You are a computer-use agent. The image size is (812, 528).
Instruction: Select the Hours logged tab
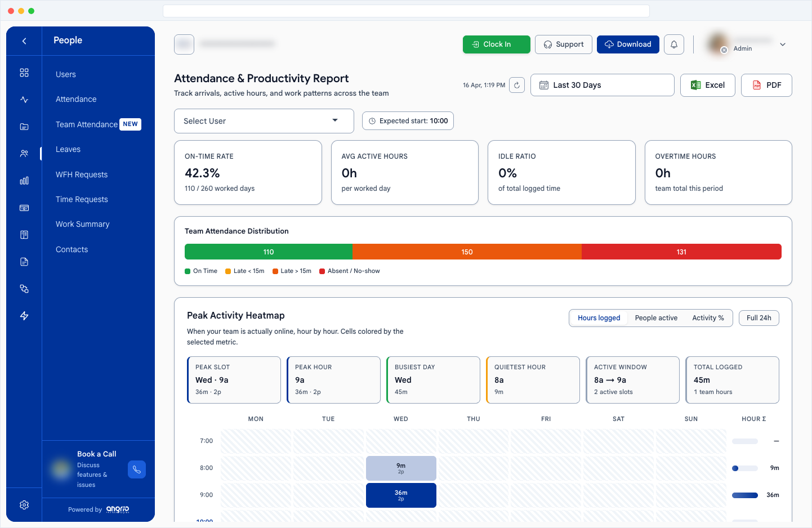click(599, 317)
